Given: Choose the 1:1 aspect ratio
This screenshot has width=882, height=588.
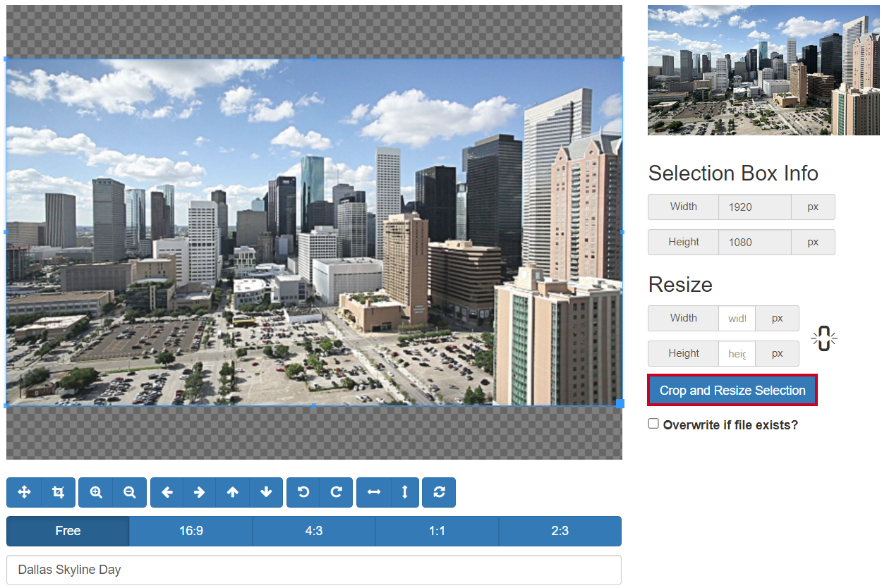Looking at the screenshot, I should click(437, 531).
